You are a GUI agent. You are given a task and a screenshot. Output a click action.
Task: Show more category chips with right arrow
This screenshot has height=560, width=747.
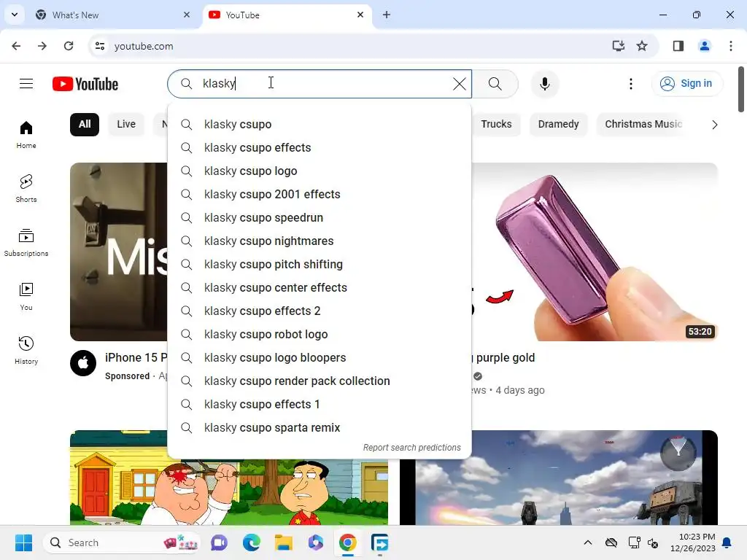(x=714, y=125)
